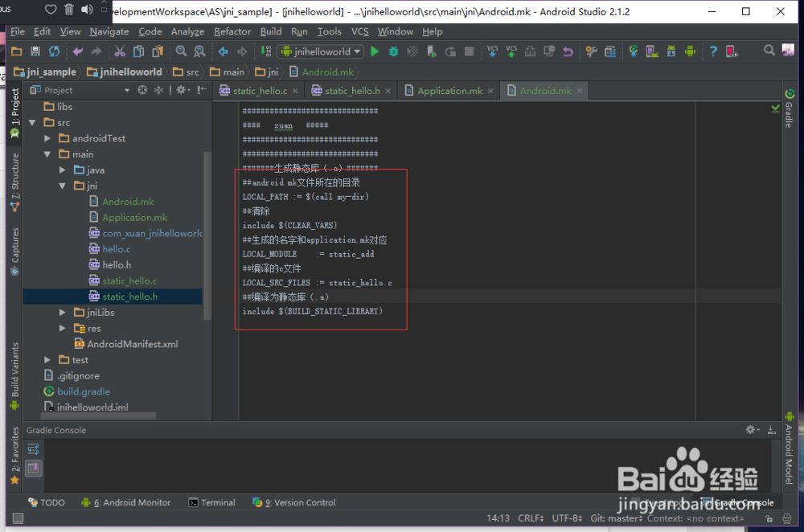Click the Cut scissors icon
804x532 pixels.
click(x=120, y=51)
